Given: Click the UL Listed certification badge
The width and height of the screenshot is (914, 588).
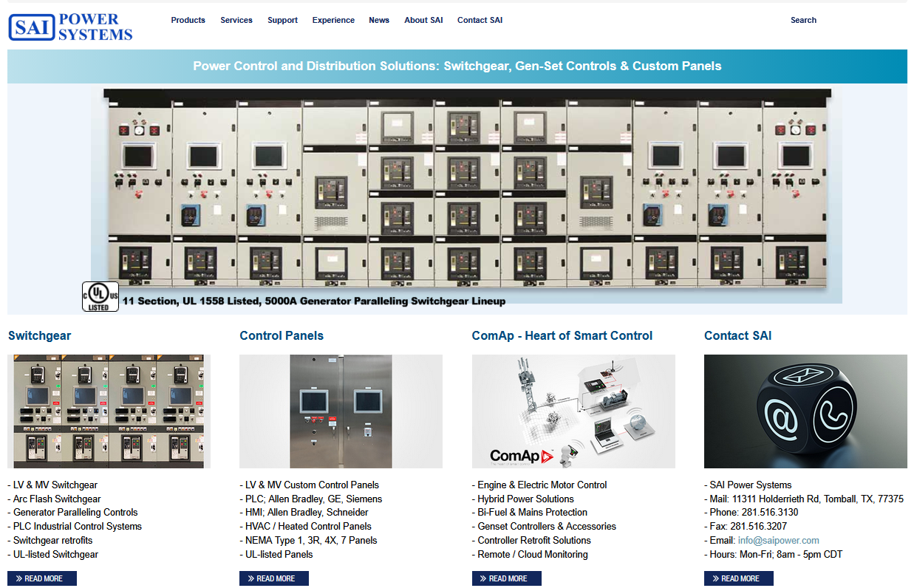Looking at the screenshot, I should [x=100, y=295].
